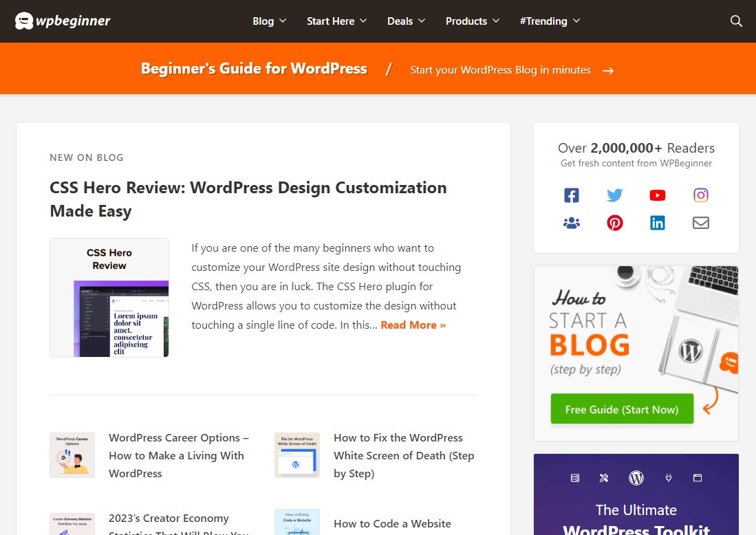Click 'Over 2,000,000+ Readers' text
The width and height of the screenshot is (756, 535).
(636, 148)
